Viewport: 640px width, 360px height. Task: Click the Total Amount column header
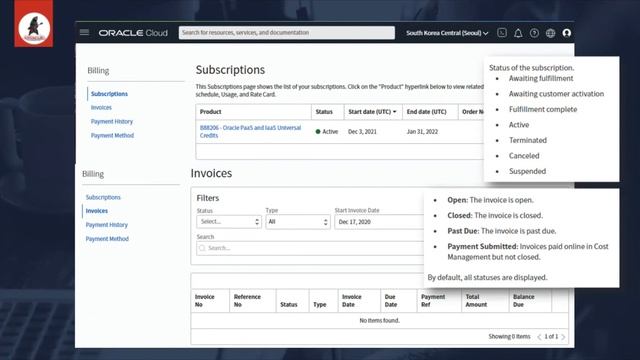click(x=476, y=301)
